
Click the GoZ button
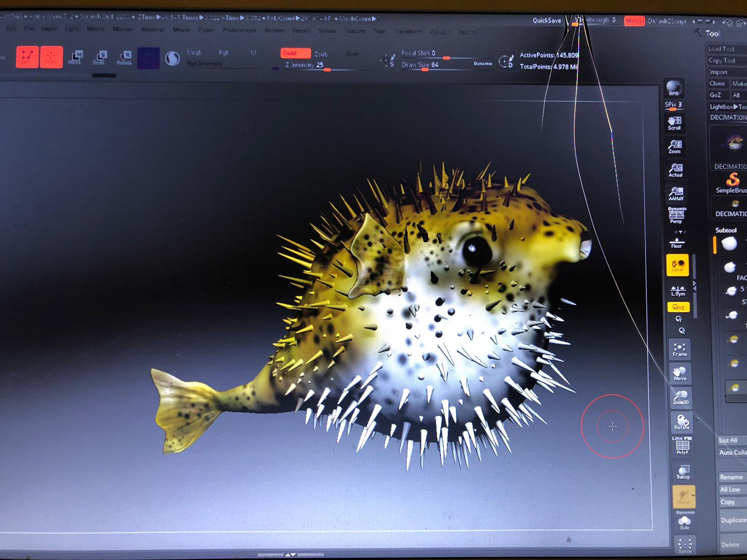tap(718, 95)
